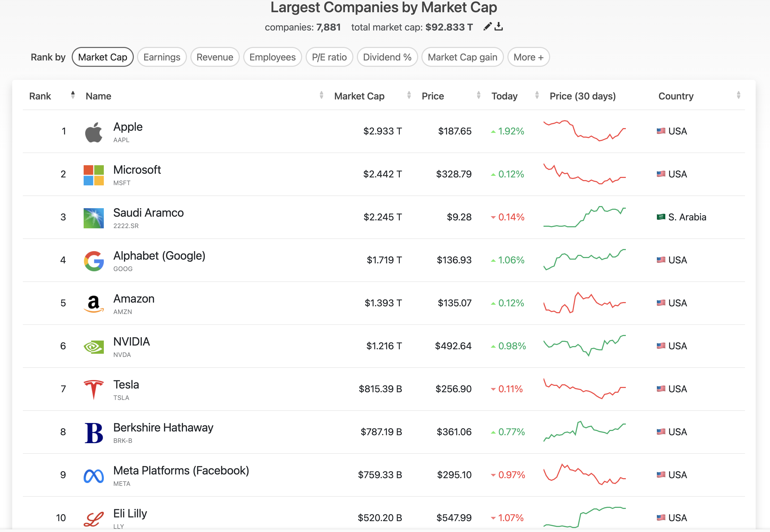The height and width of the screenshot is (532, 770).
Task: Click the NVIDIA logo icon
Action: coord(93,347)
